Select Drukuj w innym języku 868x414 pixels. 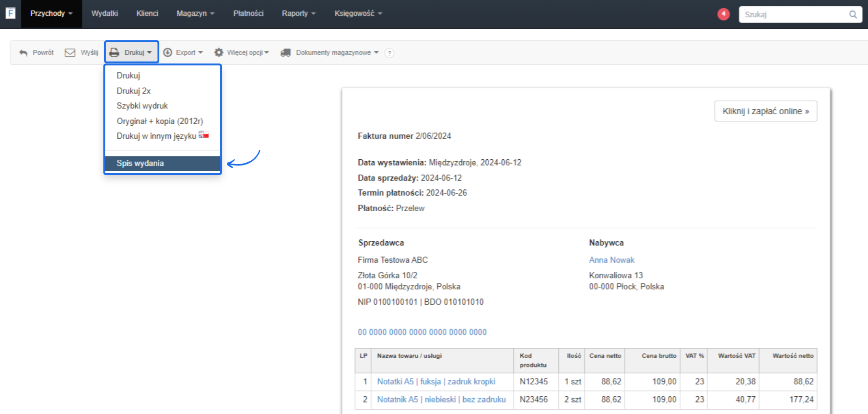[156, 136]
